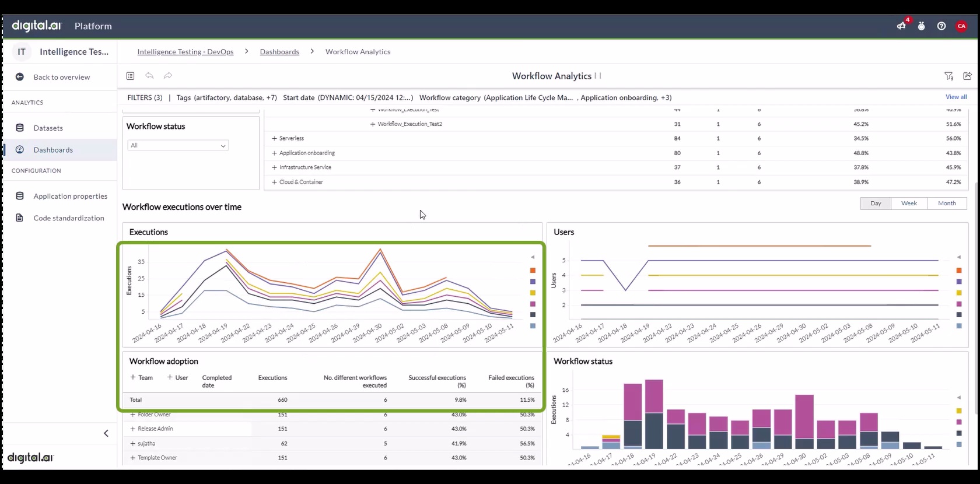This screenshot has height=484, width=980.
Task: Open Code standardization in sidebar
Action: click(69, 218)
